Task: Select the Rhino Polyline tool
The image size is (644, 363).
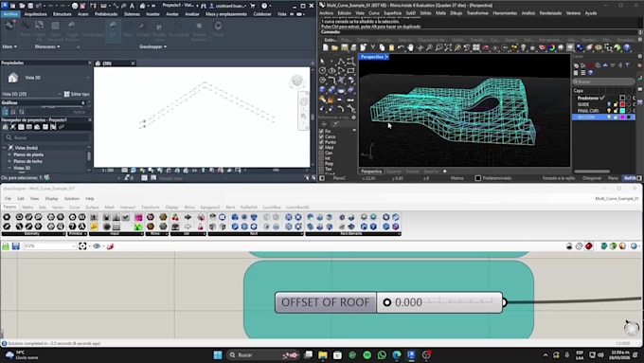Action: pyautogui.click(x=341, y=62)
